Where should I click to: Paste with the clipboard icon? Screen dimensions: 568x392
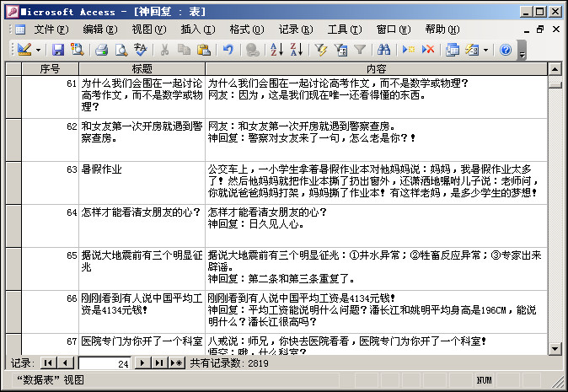click(204, 50)
